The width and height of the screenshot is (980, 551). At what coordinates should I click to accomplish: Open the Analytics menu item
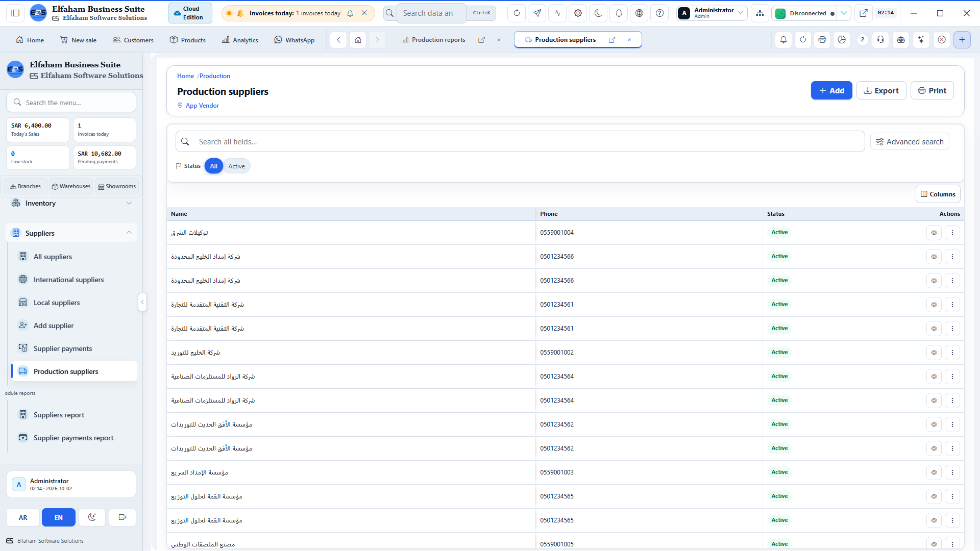point(240,40)
